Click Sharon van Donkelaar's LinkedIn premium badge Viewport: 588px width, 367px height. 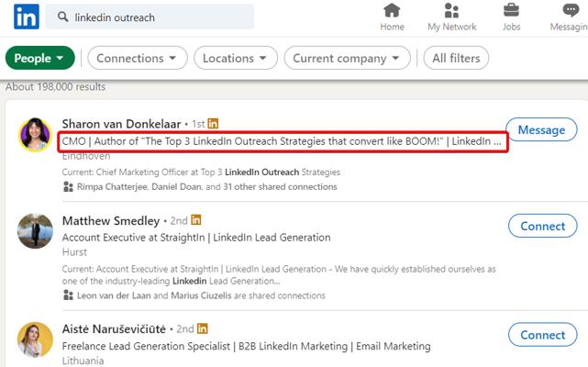pos(213,124)
